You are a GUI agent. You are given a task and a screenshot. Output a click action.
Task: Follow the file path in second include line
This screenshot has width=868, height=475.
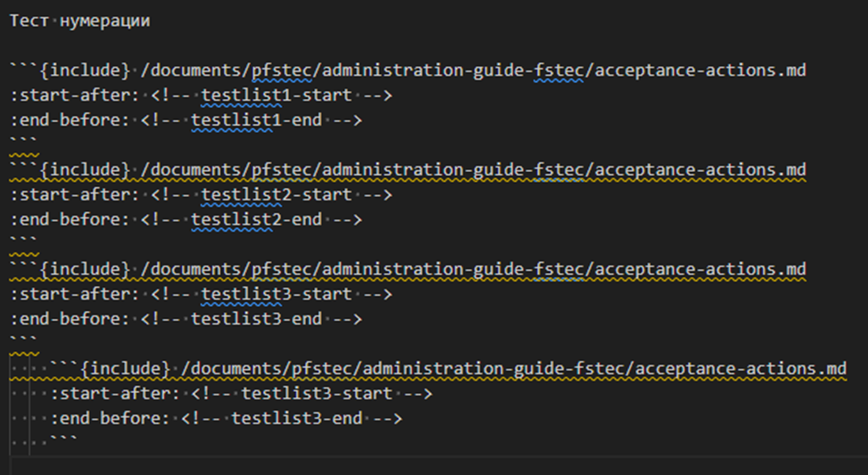point(473,170)
